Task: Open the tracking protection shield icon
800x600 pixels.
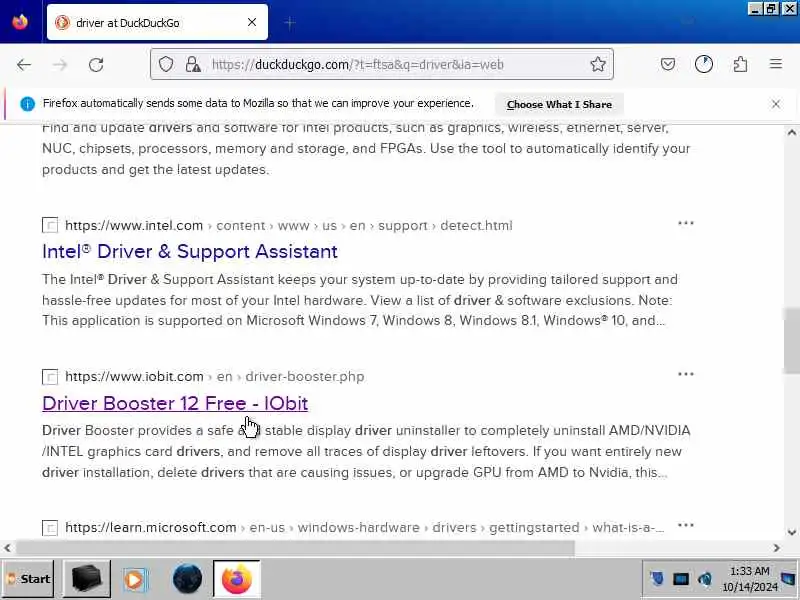Action: tap(166, 64)
